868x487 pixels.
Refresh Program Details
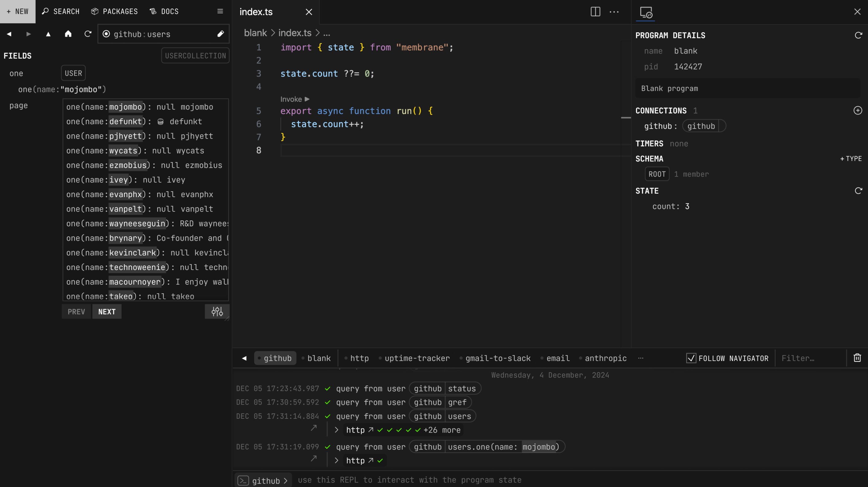click(x=858, y=35)
